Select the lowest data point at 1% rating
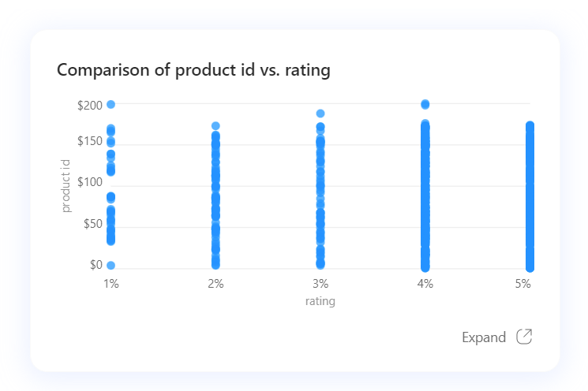This screenshot has height=391, width=588. click(111, 265)
